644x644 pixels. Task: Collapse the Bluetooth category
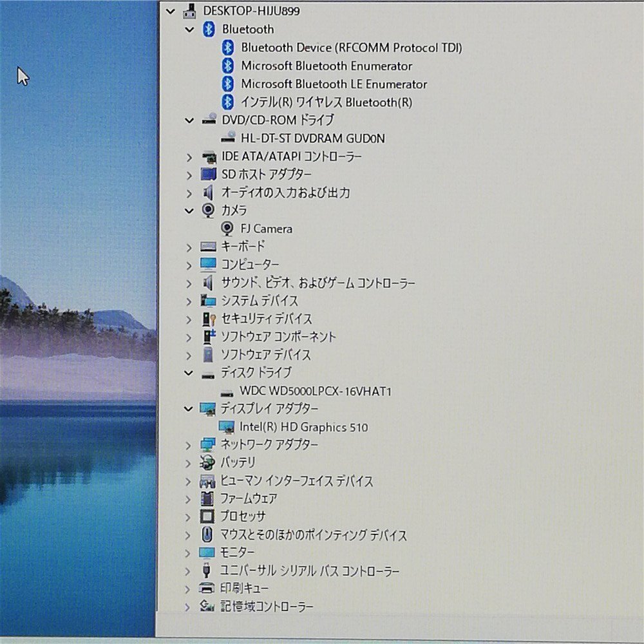(x=189, y=30)
